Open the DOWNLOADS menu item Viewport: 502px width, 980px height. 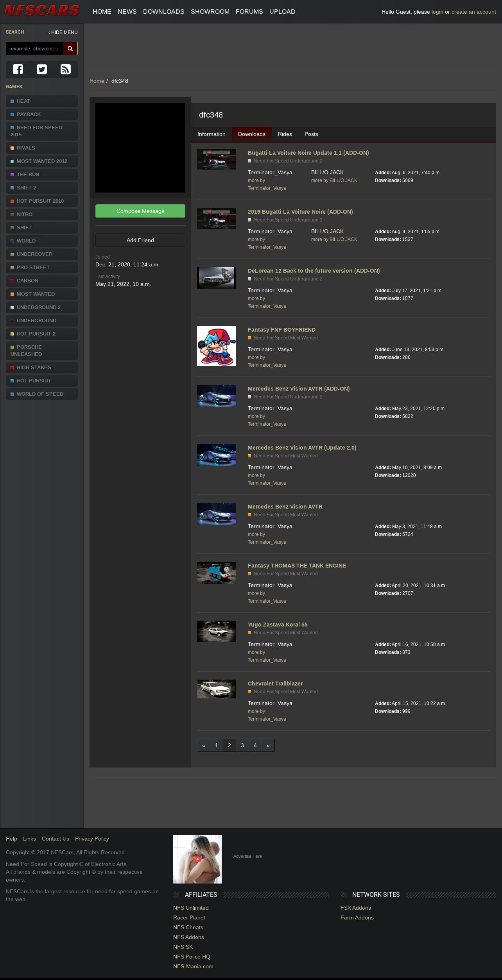click(x=164, y=12)
